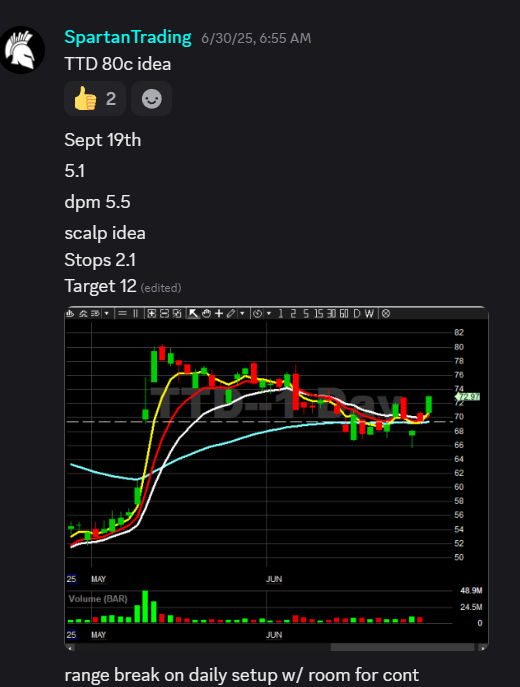The width and height of the screenshot is (520, 687).
Task: Switch the chart to the 5 minute interval
Action: [x=306, y=314]
